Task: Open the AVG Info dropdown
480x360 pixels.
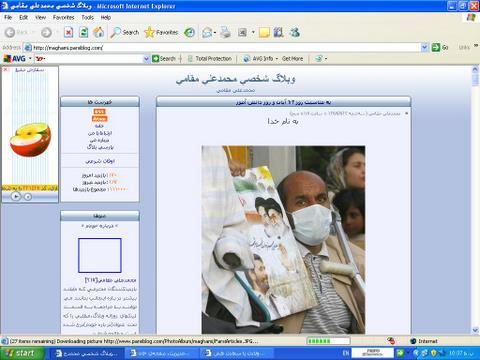Action: (261, 59)
